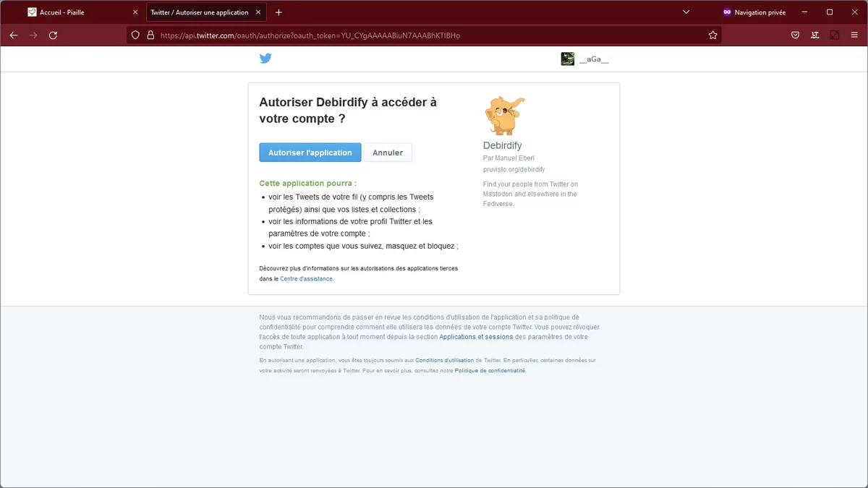
Task: Click the Piaille tab favicon
Action: 32,12
